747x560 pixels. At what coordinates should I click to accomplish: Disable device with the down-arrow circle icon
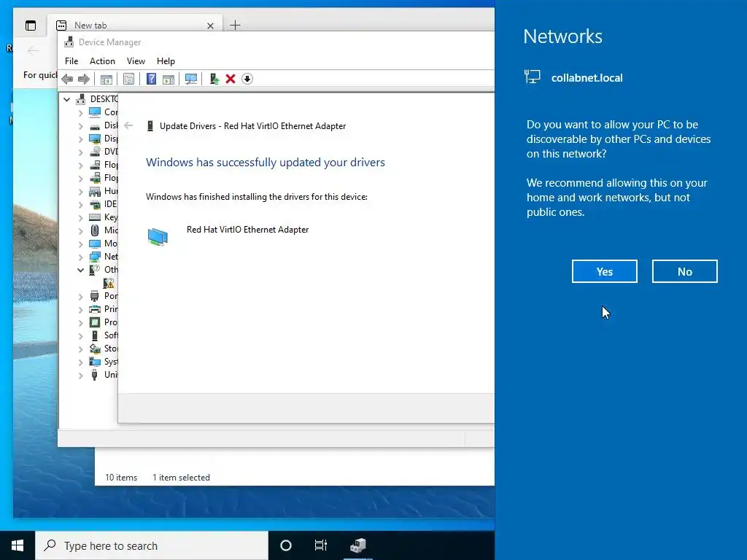click(247, 79)
